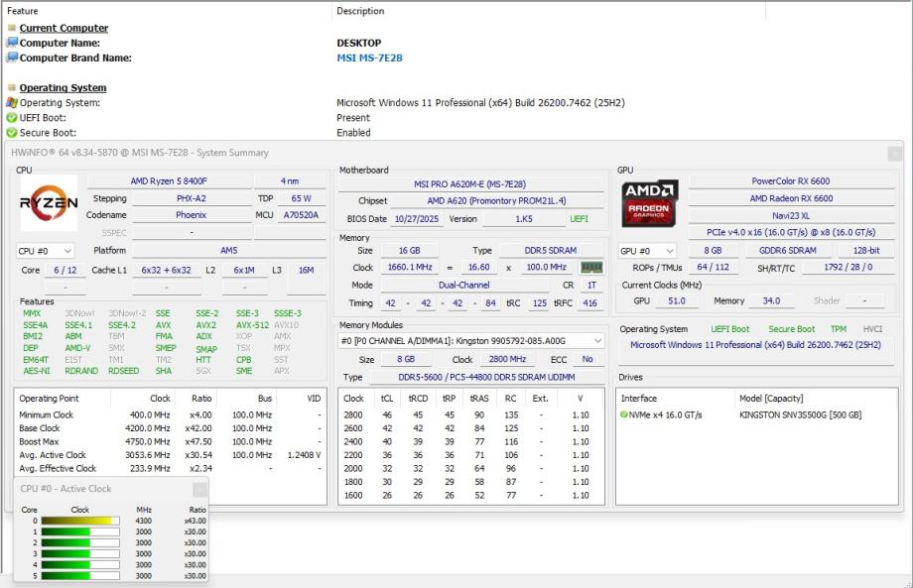
Task: Click the Dual-Channel mode field
Action: point(464,285)
